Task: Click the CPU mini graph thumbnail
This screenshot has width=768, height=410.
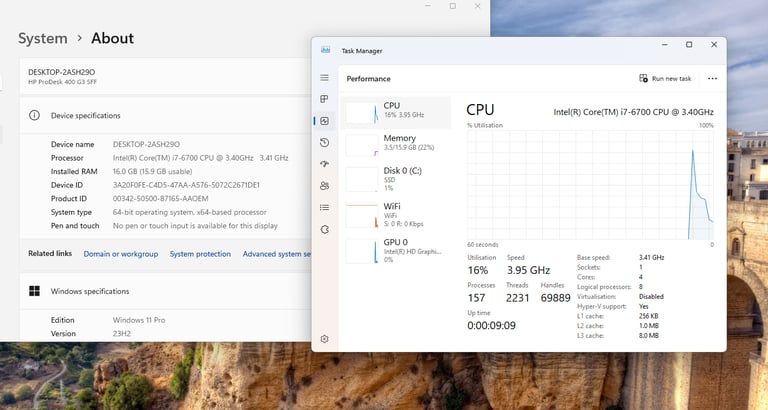Action: (x=362, y=113)
